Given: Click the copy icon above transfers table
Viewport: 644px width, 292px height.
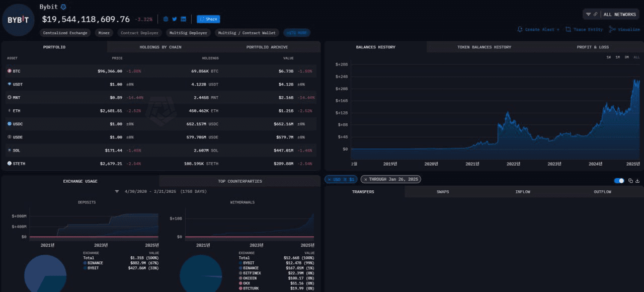Looking at the screenshot, I should [630, 181].
